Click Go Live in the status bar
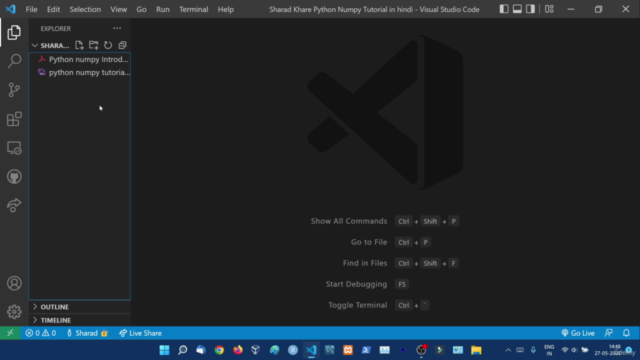The width and height of the screenshot is (640, 360). pyautogui.click(x=578, y=333)
